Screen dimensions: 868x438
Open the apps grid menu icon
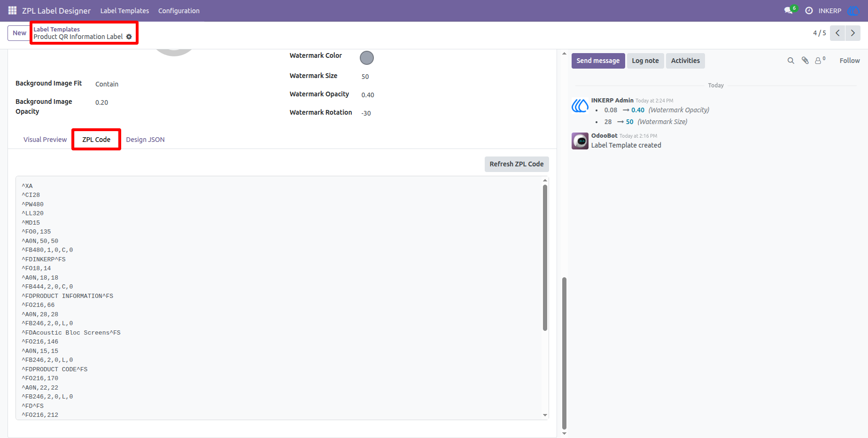coord(12,10)
